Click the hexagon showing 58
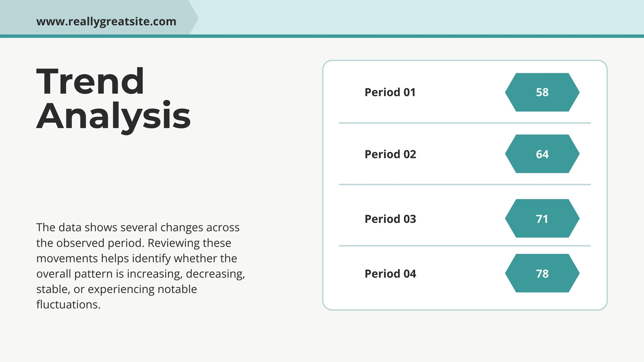The height and width of the screenshot is (362, 644). (x=542, y=92)
